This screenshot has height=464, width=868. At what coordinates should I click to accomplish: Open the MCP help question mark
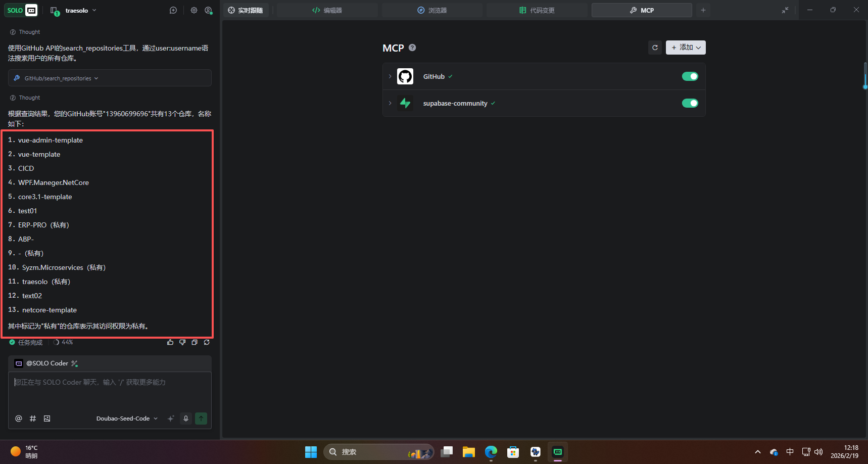click(412, 48)
